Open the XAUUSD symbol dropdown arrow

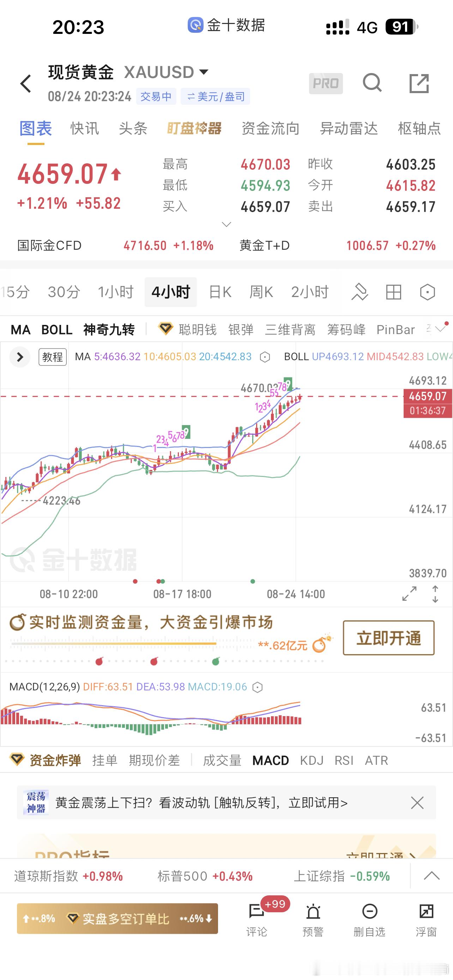tap(204, 72)
